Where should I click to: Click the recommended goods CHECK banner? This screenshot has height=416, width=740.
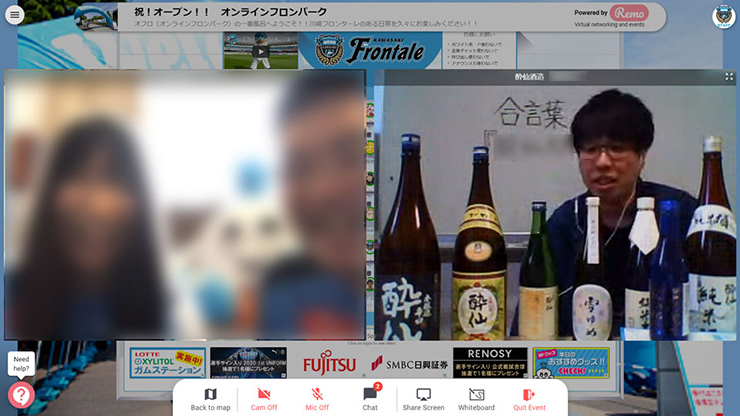571,363
